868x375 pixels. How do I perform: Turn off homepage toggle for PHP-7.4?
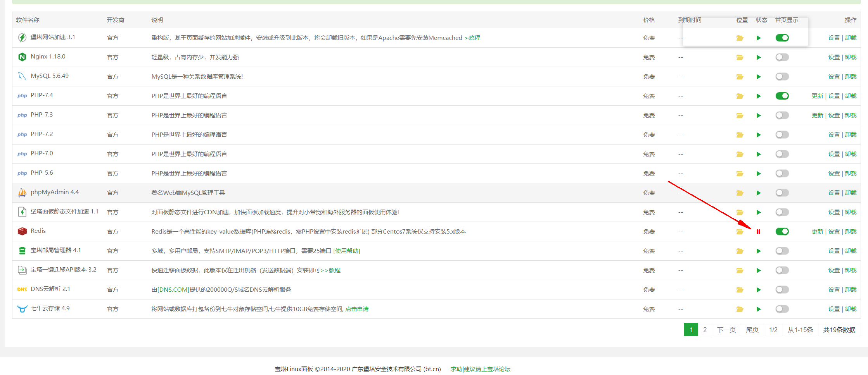(782, 96)
